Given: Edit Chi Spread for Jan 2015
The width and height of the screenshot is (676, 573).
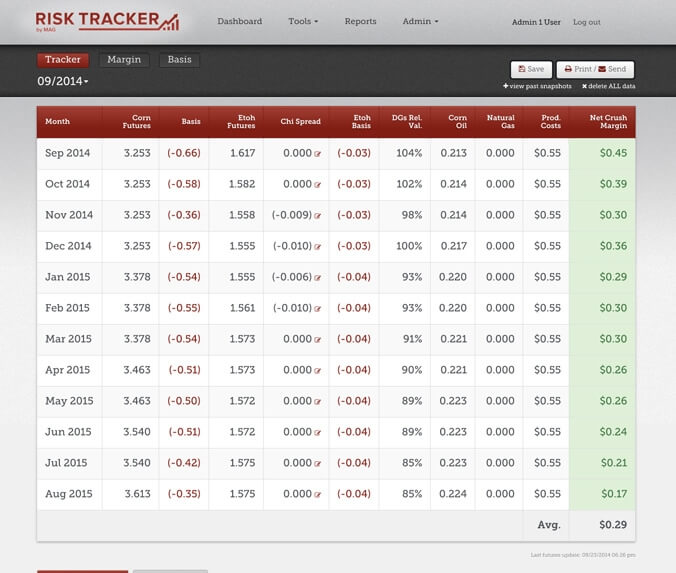Looking at the screenshot, I should pyautogui.click(x=317, y=278).
